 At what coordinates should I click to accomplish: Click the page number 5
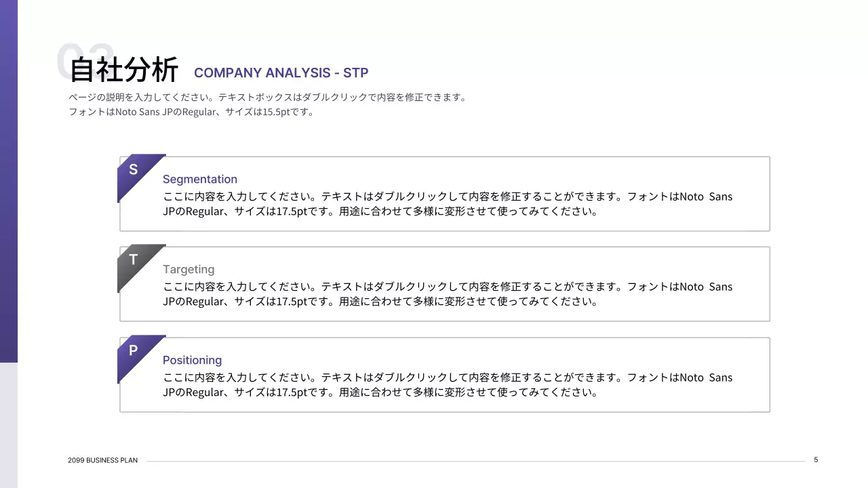tap(816, 459)
